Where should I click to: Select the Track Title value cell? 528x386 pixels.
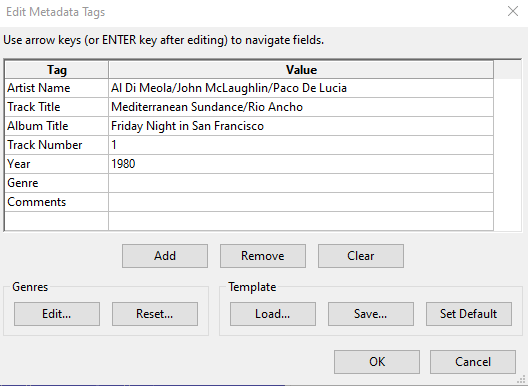[301, 107]
